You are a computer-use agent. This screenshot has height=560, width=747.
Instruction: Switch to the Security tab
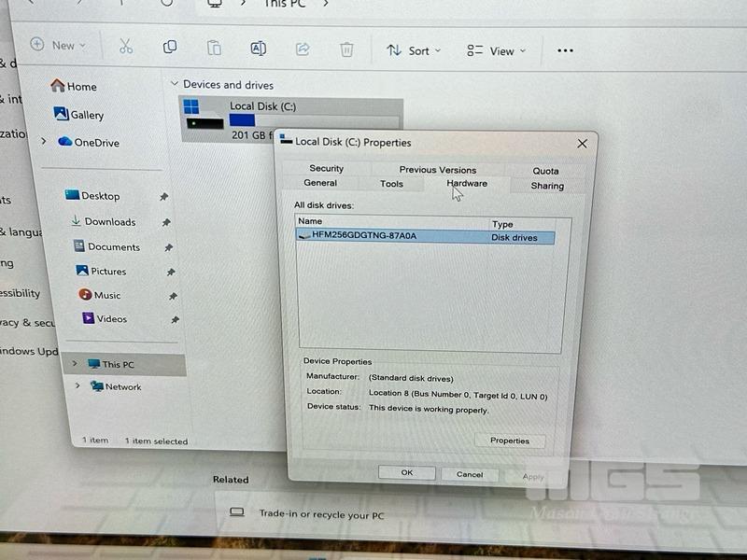tap(327, 168)
